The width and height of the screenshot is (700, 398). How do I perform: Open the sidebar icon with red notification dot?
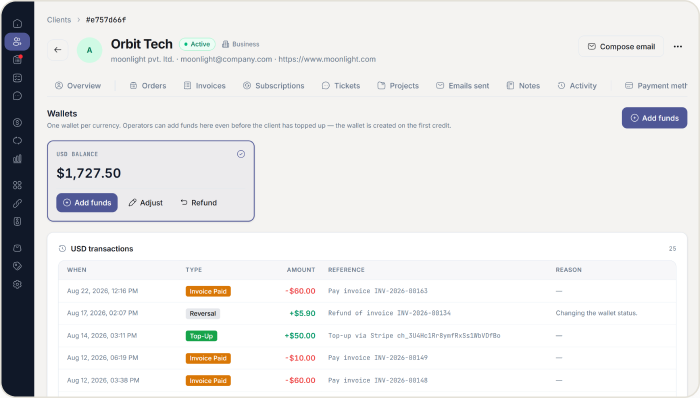pos(17,59)
